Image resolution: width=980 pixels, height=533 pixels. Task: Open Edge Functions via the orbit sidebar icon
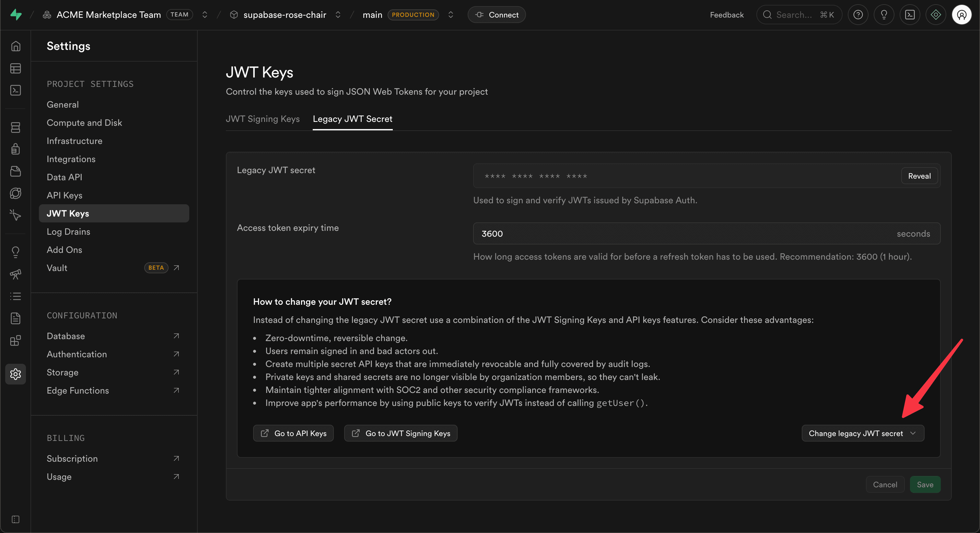coord(15,193)
